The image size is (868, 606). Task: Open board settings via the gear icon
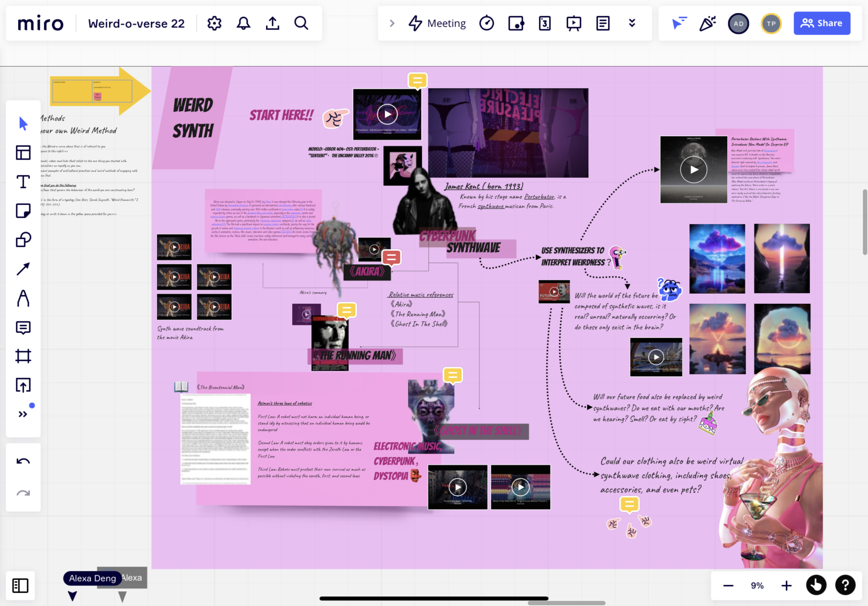click(214, 23)
